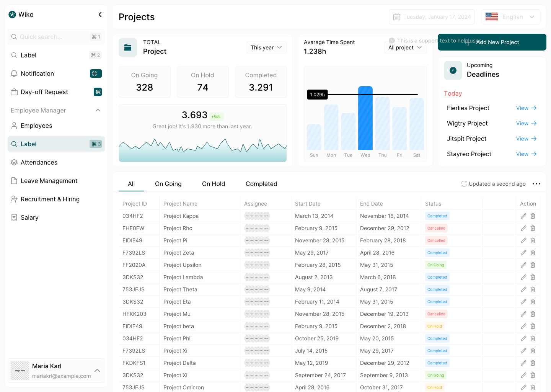This screenshot has height=392, width=551.
Task: Focus the Quick search field
Action: 56,37
